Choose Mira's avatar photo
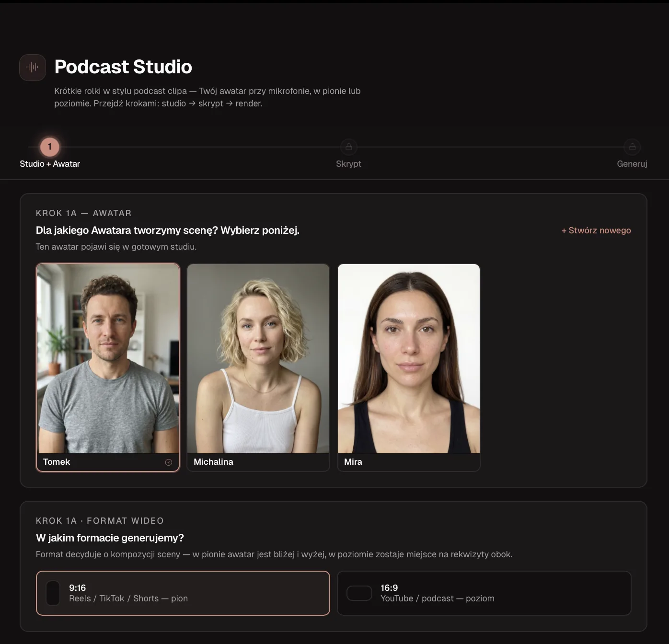Image resolution: width=669 pixels, height=644 pixels. [x=409, y=358]
